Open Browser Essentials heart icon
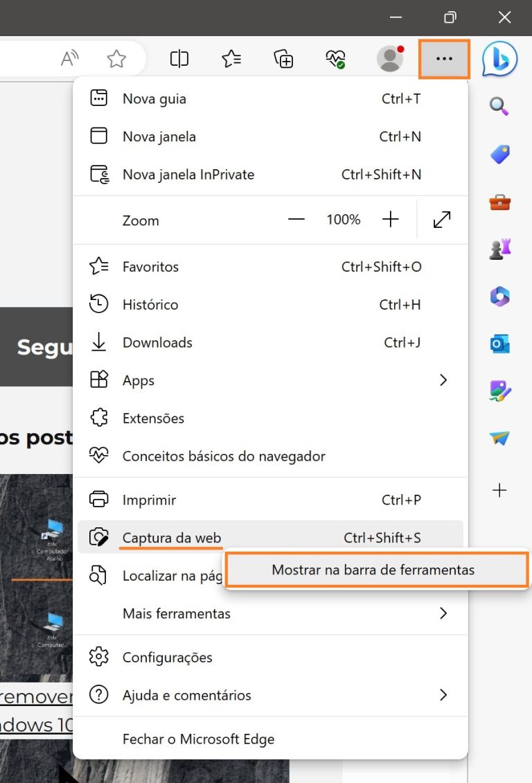This screenshot has width=532, height=783. pyautogui.click(x=336, y=59)
